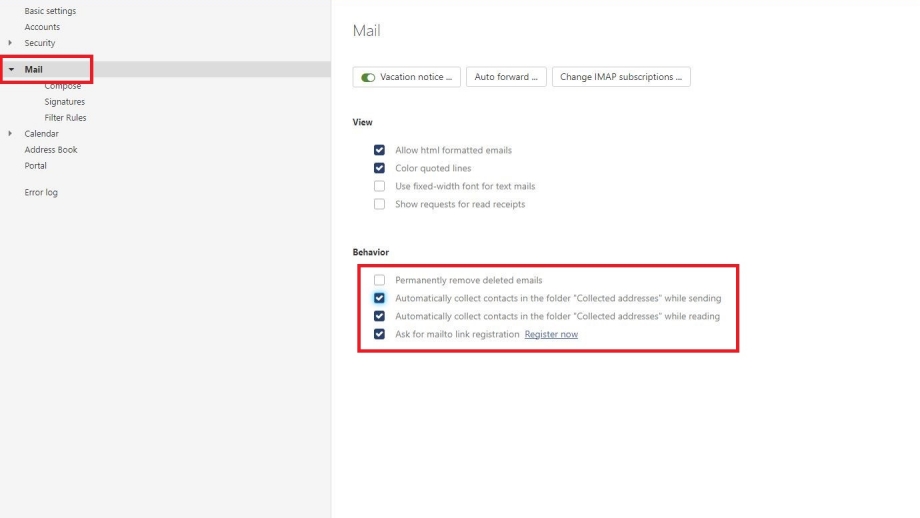
Task: Uncheck Color quoted lines checkbox
Action: click(380, 168)
